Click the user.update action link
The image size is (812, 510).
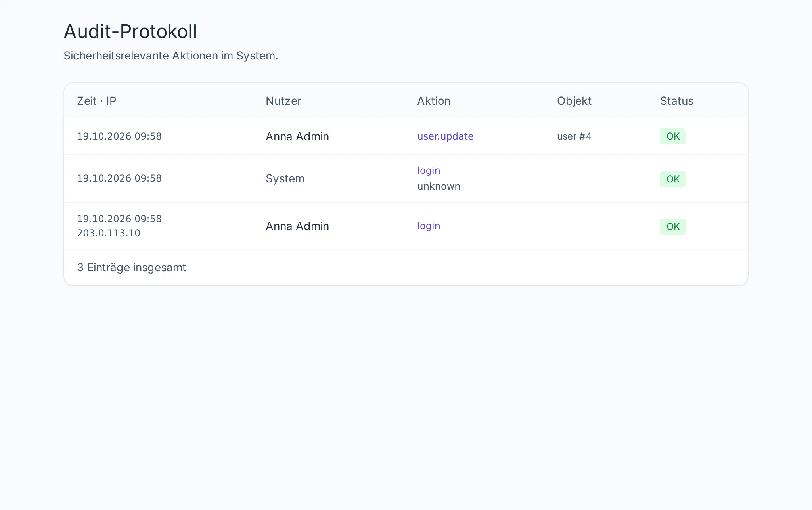tap(445, 136)
